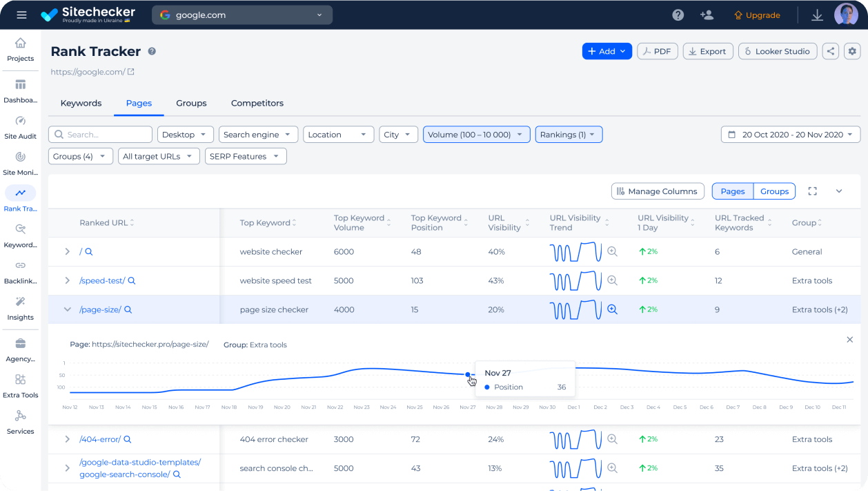868x491 pixels.
Task: Expand the table options chevron
Action: pos(839,191)
